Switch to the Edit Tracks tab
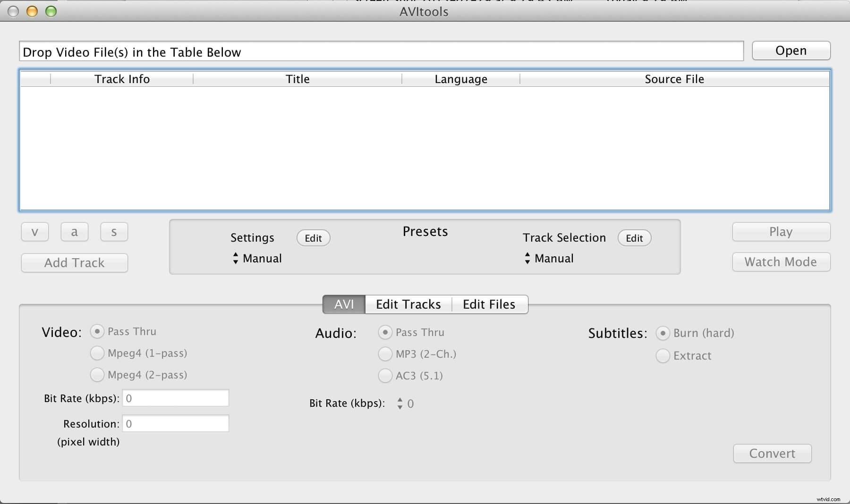The image size is (850, 504). (x=408, y=304)
